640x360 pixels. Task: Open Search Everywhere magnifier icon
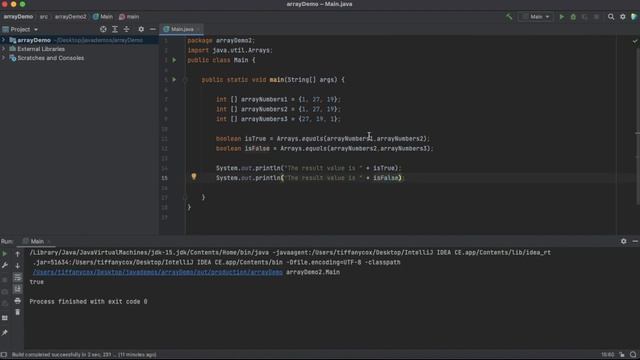611,17
